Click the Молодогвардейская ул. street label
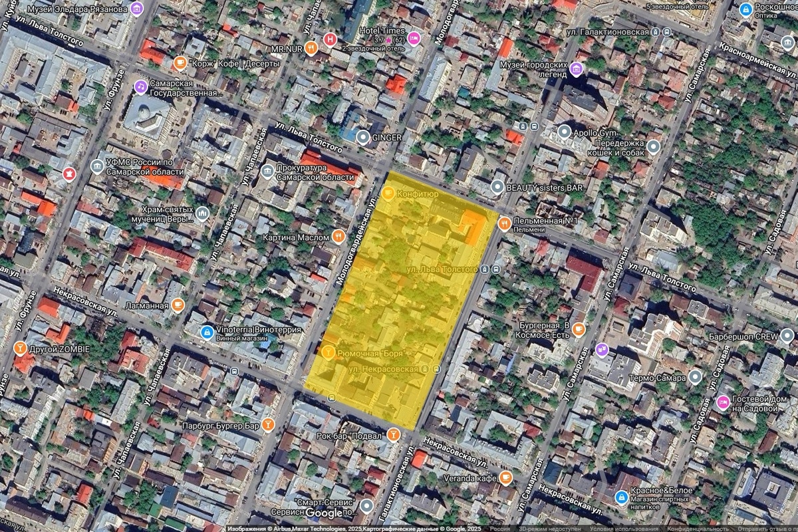Viewport: 798px width, 532px height. pyautogui.click(x=356, y=241)
